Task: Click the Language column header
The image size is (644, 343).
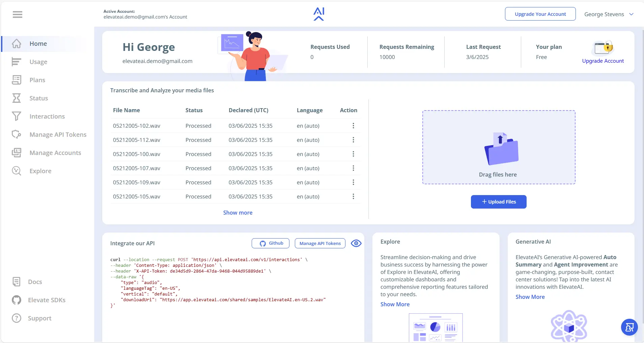Action: [x=310, y=110]
